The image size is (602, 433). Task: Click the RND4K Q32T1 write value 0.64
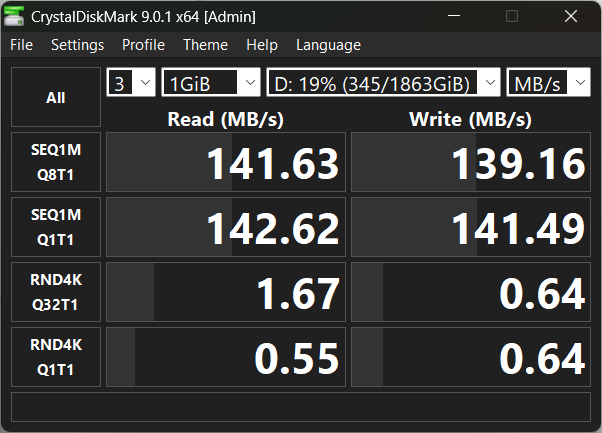(x=471, y=292)
